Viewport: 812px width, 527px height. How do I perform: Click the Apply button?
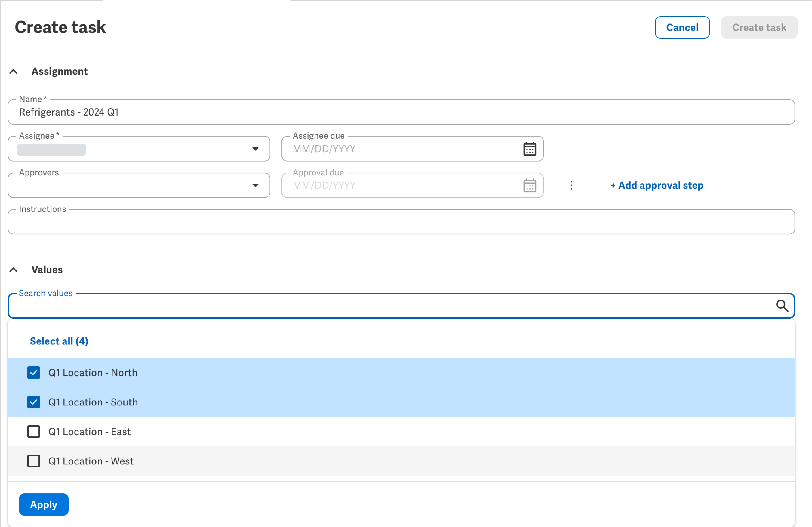point(43,504)
